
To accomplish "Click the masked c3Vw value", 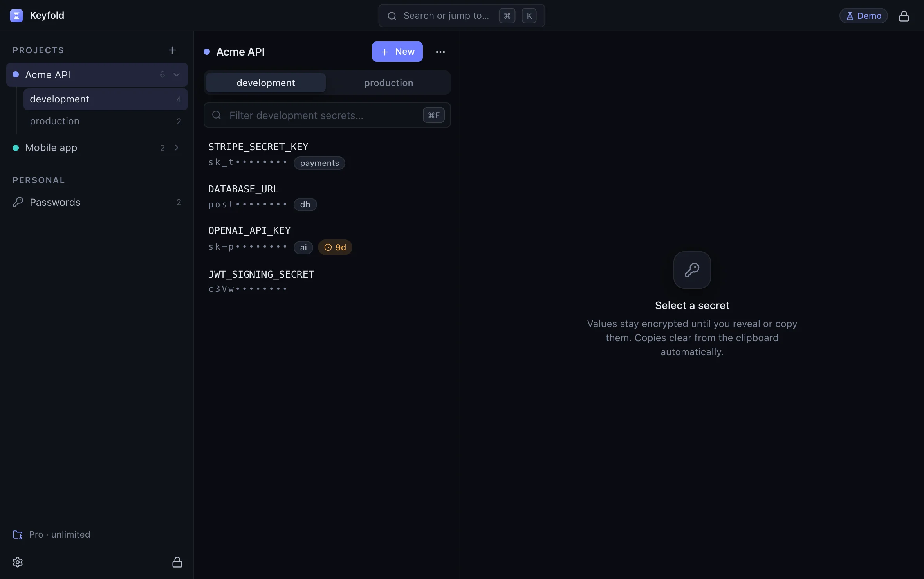I will (x=248, y=289).
